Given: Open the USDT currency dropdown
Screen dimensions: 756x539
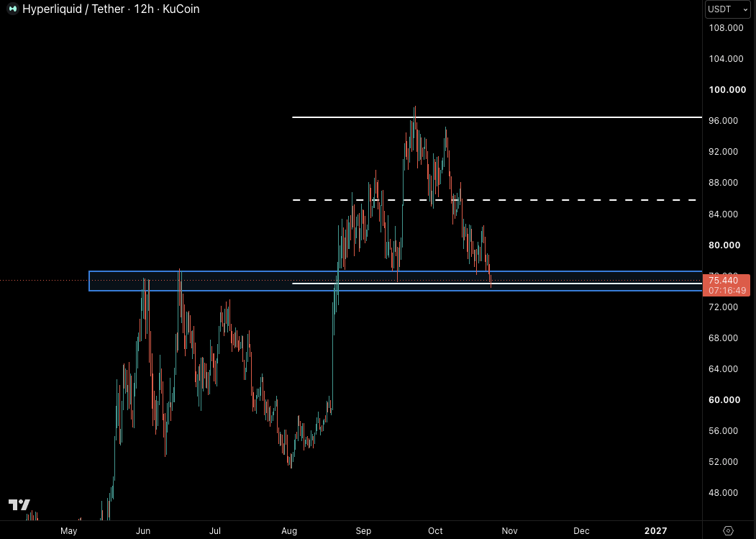Looking at the screenshot, I should tap(727, 9).
